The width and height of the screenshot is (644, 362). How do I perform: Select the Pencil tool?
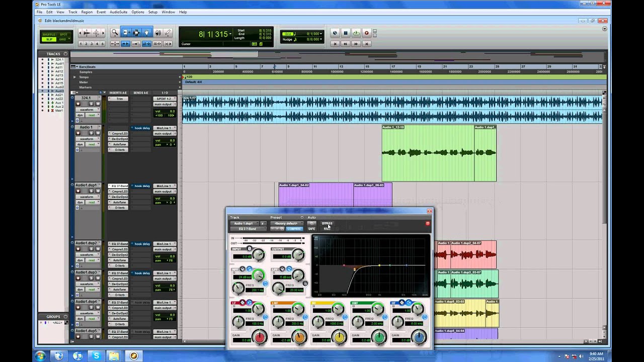pyautogui.click(x=168, y=33)
